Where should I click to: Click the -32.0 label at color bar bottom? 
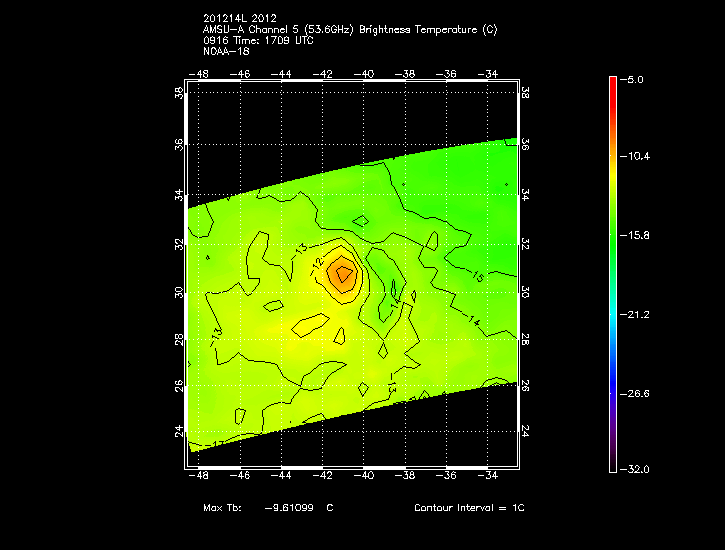(638, 469)
